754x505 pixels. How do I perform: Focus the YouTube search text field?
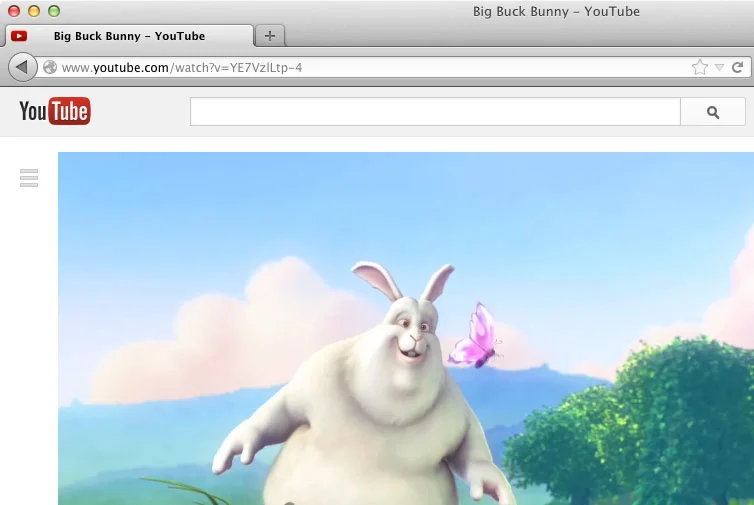435,112
